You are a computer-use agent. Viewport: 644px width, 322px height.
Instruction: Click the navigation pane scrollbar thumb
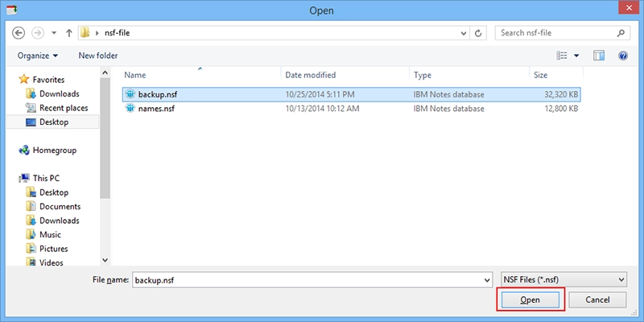click(105, 138)
